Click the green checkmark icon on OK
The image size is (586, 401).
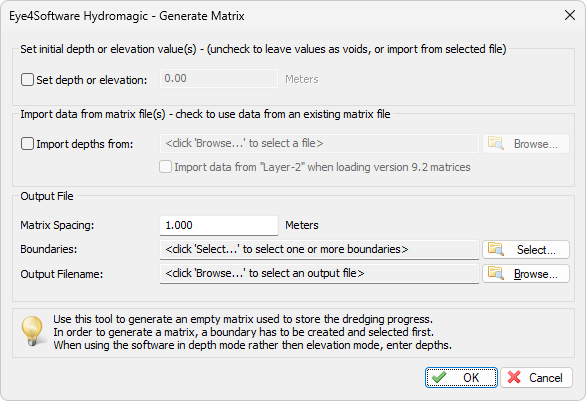[x=439, y=377]
